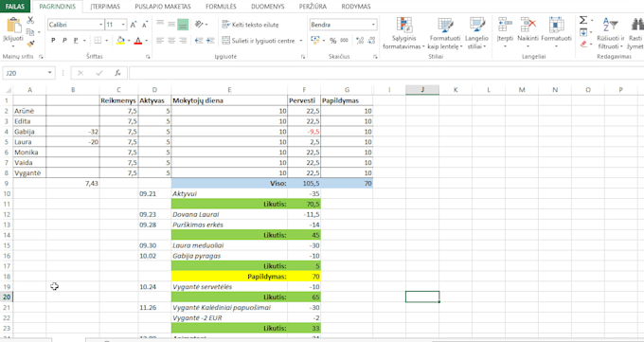Viewport: 644px width, 342px height.
Task: Open the Bendra number format dropdown
Action: pyautogui.click(x=373, y=25)
